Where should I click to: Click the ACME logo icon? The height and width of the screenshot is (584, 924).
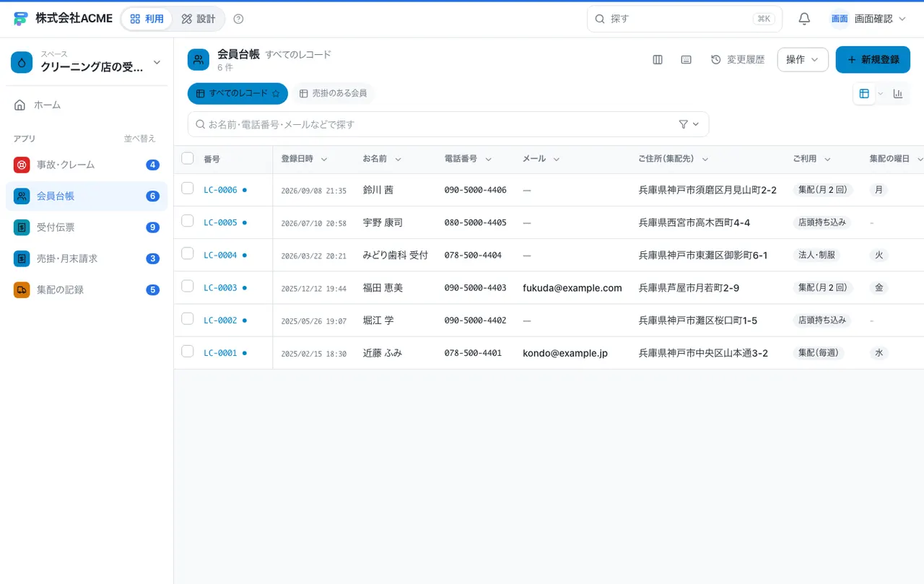(x=20, y=19)
